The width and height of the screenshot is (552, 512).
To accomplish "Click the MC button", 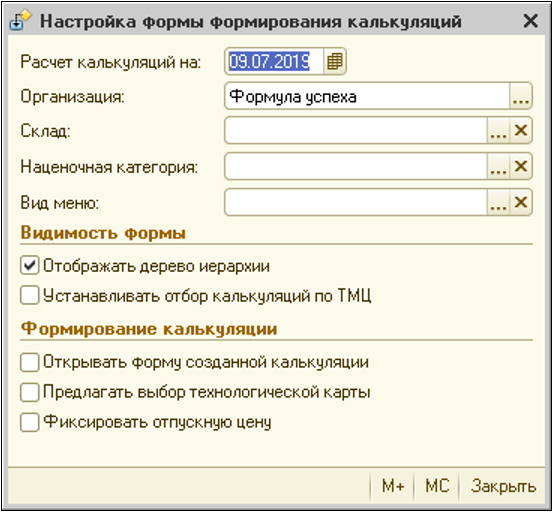I will (437, 486).
